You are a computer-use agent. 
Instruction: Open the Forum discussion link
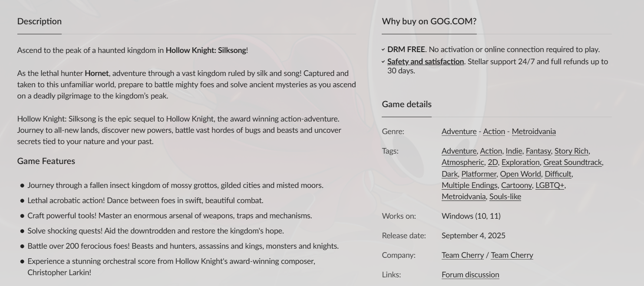pyautogui.click(x=470, y=275)
